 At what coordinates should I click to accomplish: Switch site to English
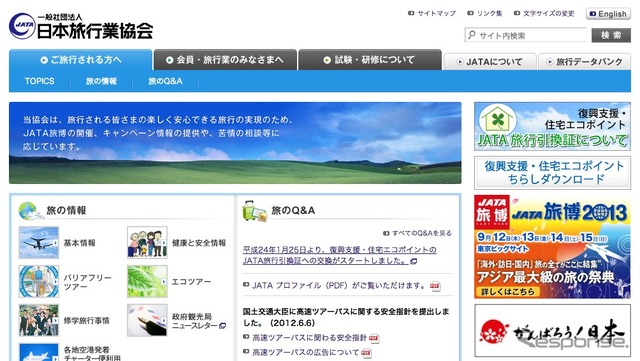(x=608, y=14)
